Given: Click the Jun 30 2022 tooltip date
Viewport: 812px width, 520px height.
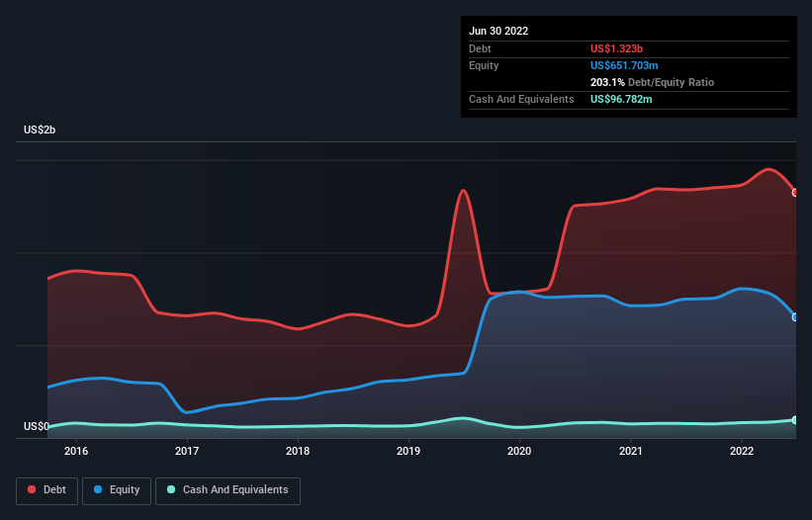Looking at the screenshot, I should [498, 31].
